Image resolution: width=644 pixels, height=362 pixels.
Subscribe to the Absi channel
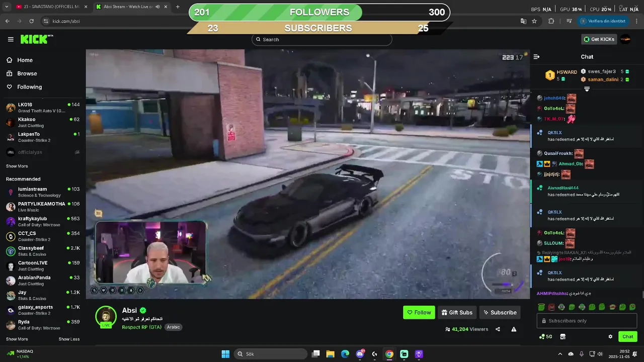[500, 312]
